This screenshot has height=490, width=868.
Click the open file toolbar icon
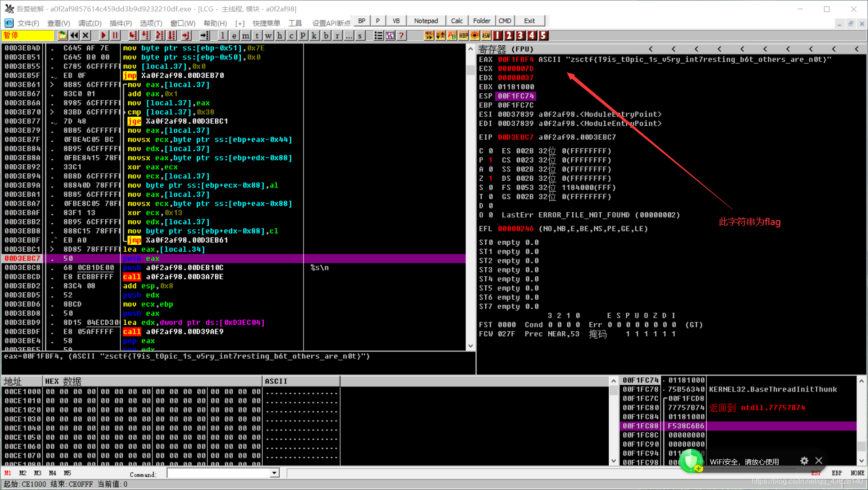pyautogui.click(x=62, y=35)
